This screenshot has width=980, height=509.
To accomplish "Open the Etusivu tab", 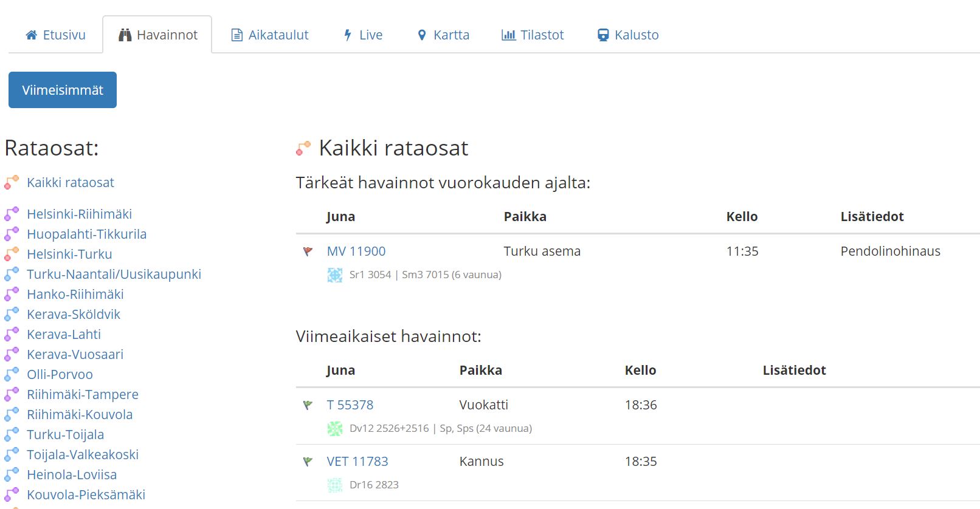I will [x=55, y=35].
